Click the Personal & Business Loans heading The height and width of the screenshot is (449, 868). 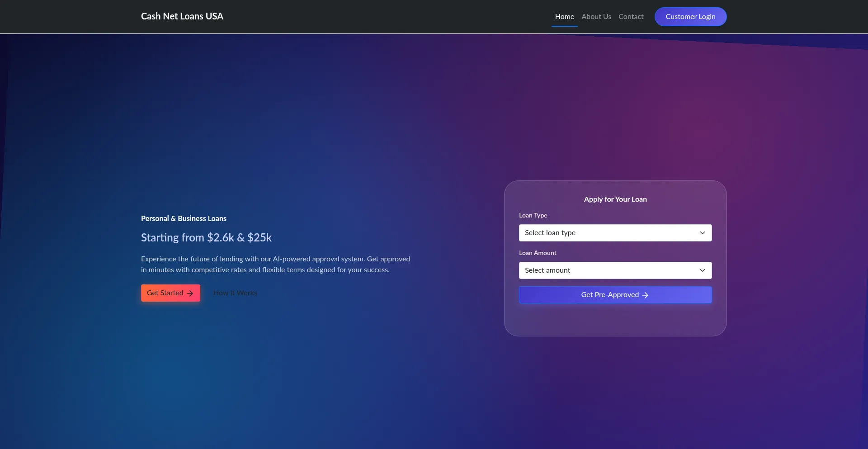click(x=184, y=218)
